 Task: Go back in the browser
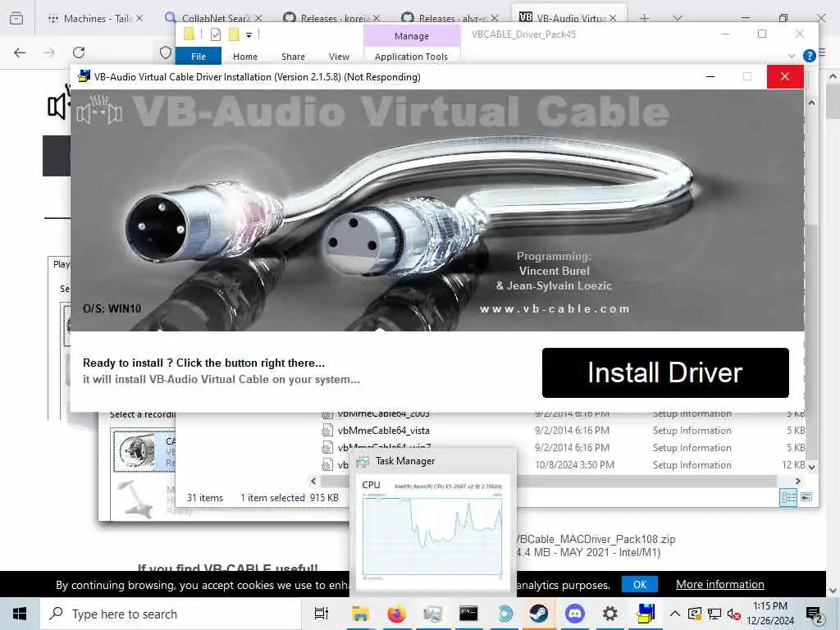20,52
